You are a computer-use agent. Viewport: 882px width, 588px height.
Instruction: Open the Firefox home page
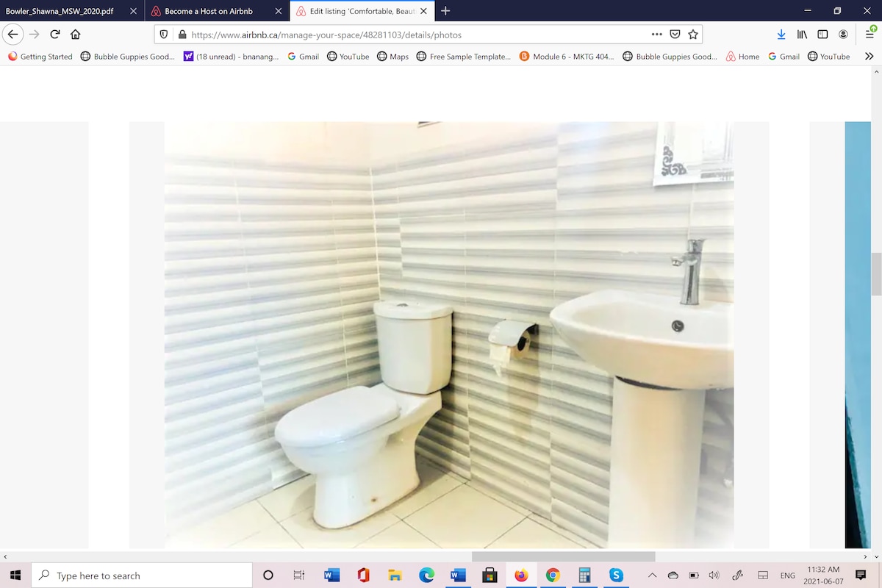click(76, 35)
